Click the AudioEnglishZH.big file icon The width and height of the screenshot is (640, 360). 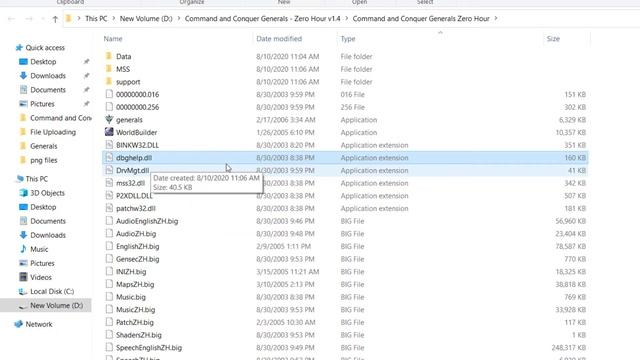109,220
